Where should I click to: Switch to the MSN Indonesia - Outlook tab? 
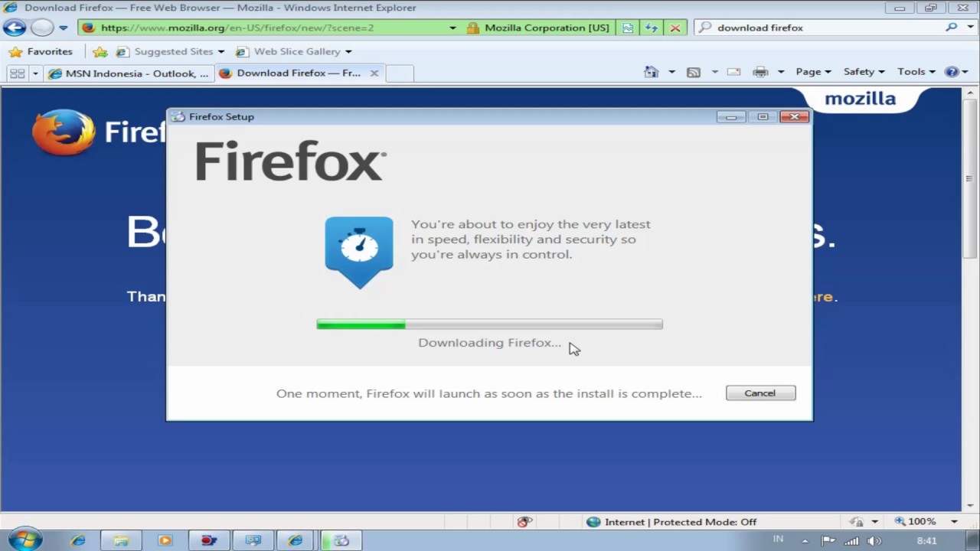coord(129,73)
